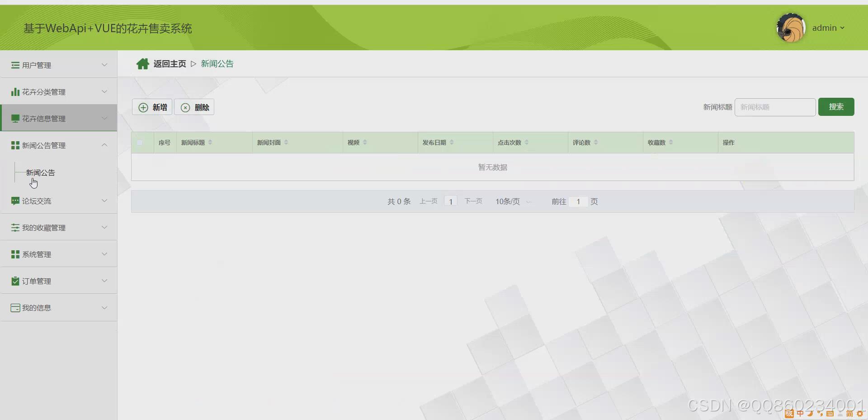
Task: Expand the 论坛交流 chevron
Action: [104, 200]
